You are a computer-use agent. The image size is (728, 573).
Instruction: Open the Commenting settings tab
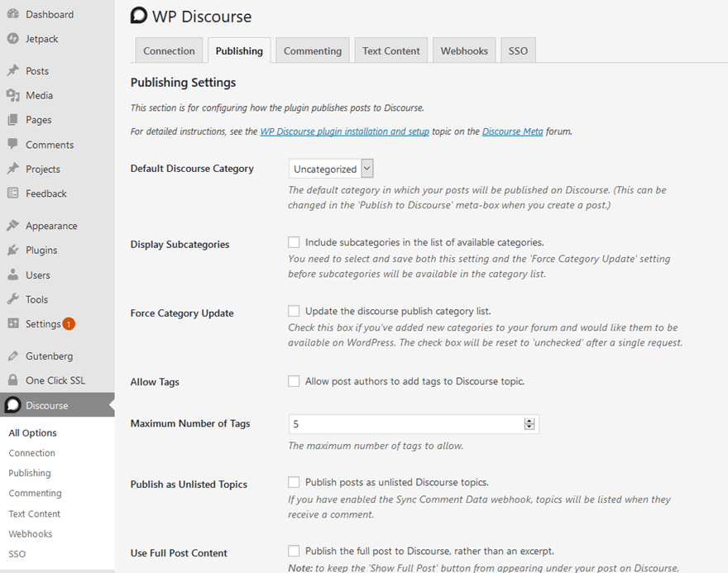[x=312, y=50]
